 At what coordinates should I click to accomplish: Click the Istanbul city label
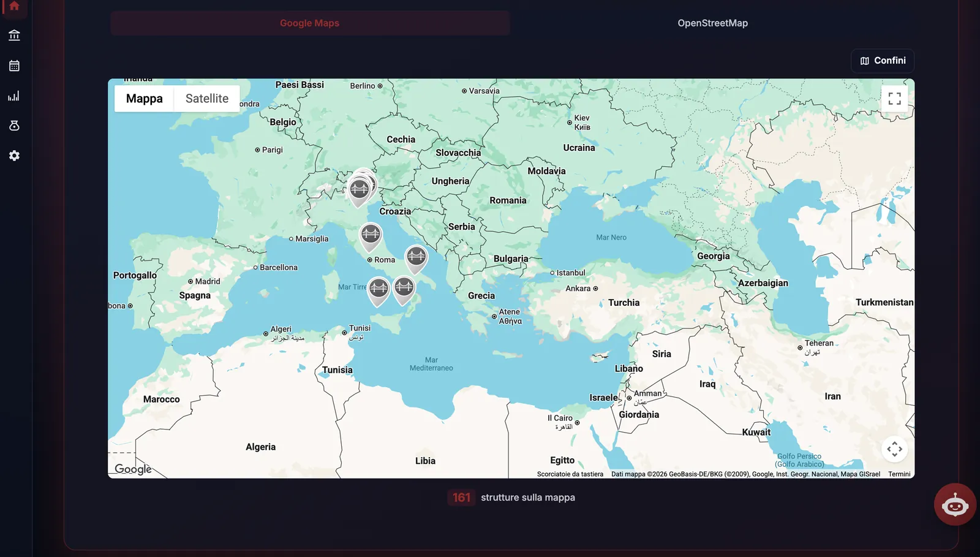point(571,273)
